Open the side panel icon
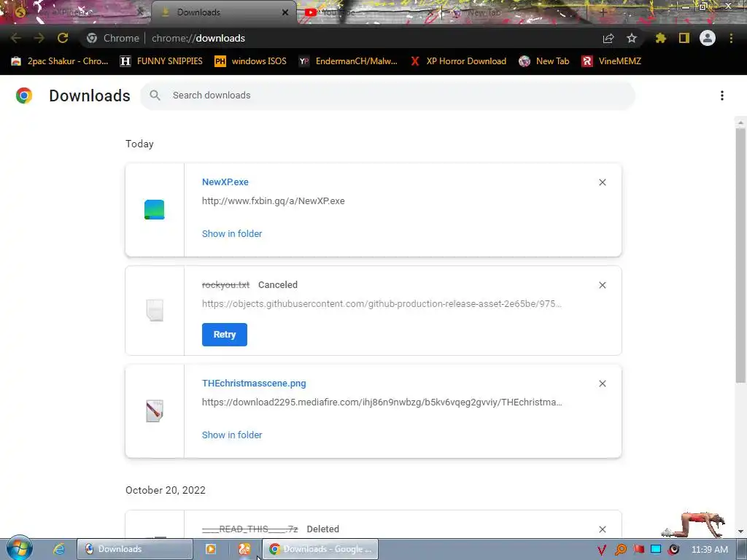747x560 pixels. pos(684,38)
